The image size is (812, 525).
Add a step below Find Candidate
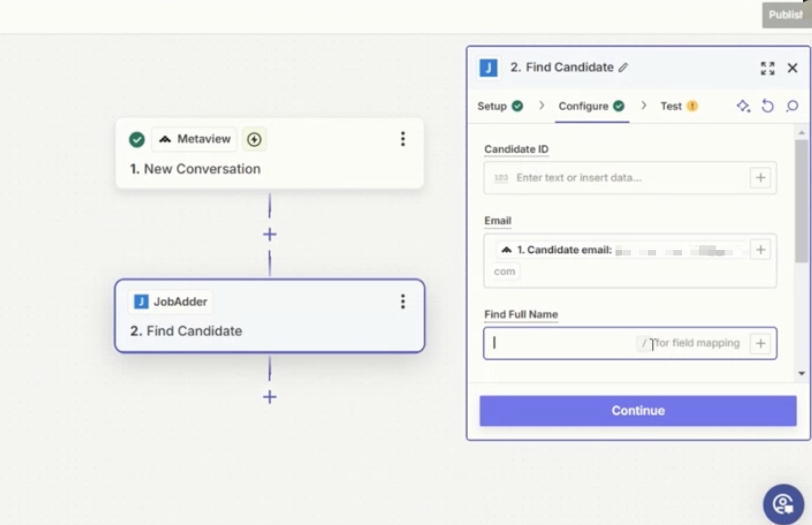coord(270,397)
